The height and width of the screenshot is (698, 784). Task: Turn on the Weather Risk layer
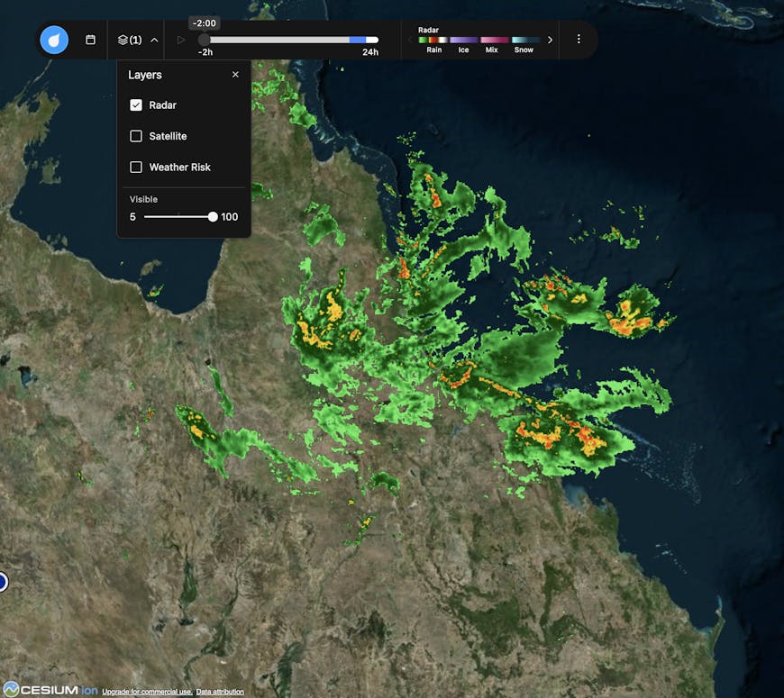(135, 167)
